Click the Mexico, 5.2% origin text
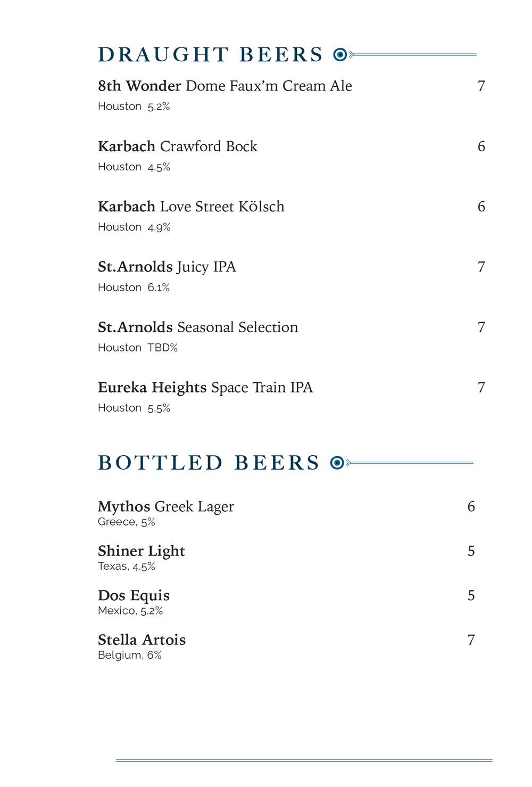Screen dimensions: 532x787 pos(130,611)
